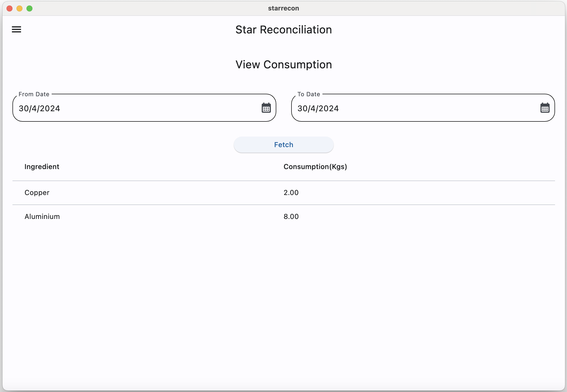
Task: Open the hamburger navigation menu
Action: tap(16, 29)
